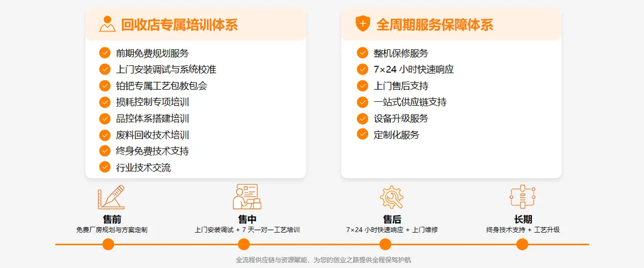The width and height of the screenshot is (644, 268).
Task: Click the check icon next to 废料回收技术培训
Action: pos(105,135)
